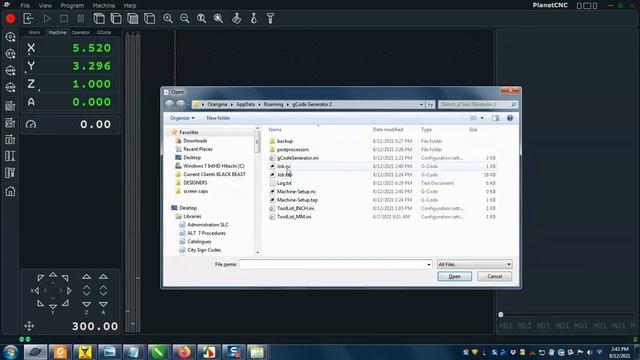Screen dimensions: 640x360
Task: Sort by Name column header
Action: [x=275, y=129]
